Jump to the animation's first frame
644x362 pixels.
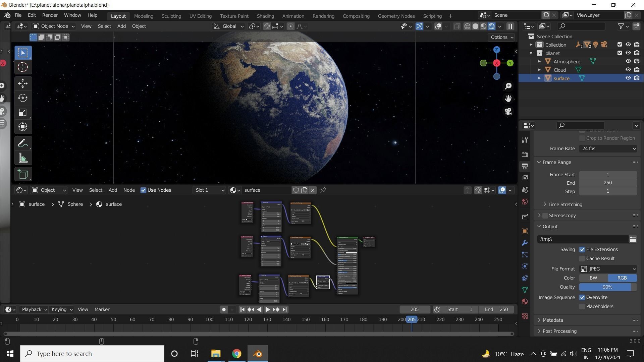242,309
